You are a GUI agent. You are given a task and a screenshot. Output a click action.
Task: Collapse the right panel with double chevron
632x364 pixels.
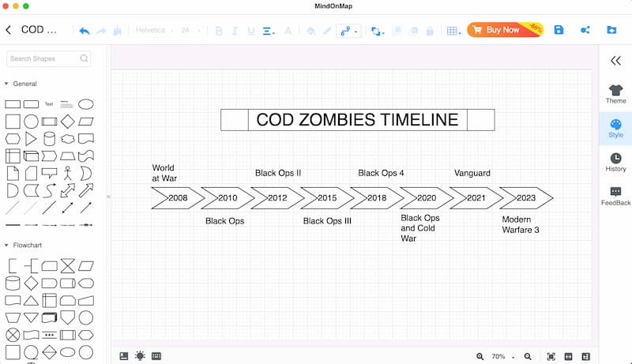(x=615, y=61)
